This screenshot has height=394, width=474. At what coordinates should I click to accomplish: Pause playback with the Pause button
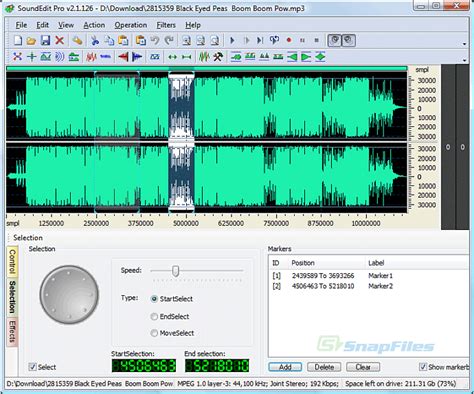pos(303,41)
